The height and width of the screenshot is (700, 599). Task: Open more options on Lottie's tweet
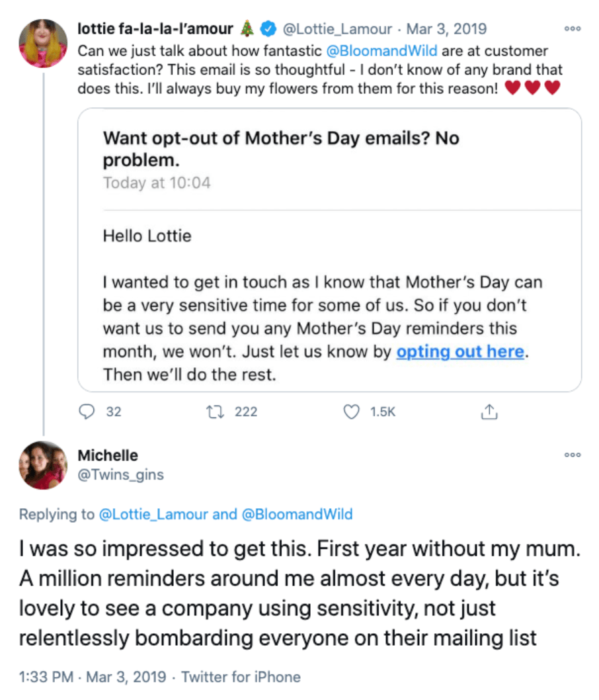point(573,29)
